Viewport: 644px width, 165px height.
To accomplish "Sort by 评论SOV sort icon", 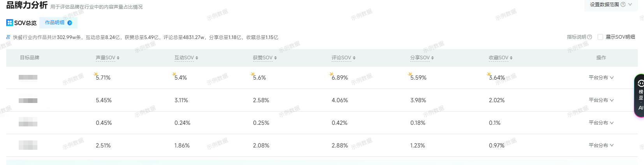I will (354, 58).
